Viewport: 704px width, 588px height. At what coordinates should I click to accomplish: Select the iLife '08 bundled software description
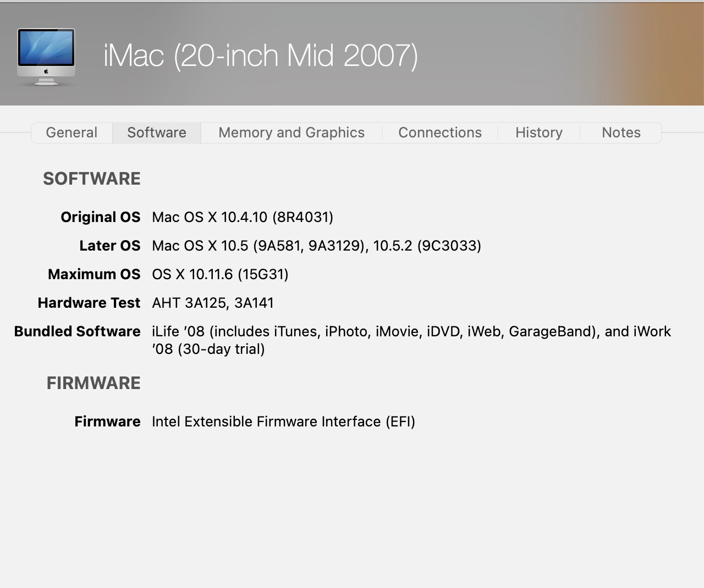(411, 340)
